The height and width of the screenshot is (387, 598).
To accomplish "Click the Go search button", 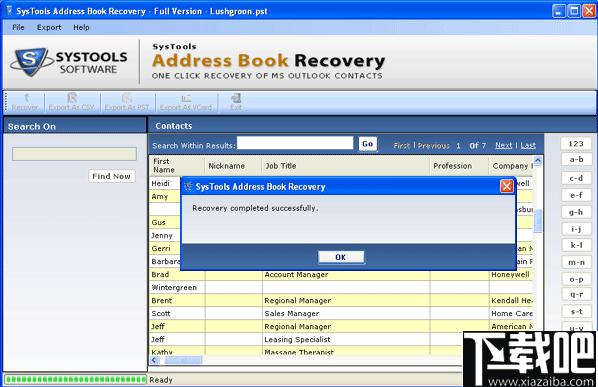I will [368, 144].
